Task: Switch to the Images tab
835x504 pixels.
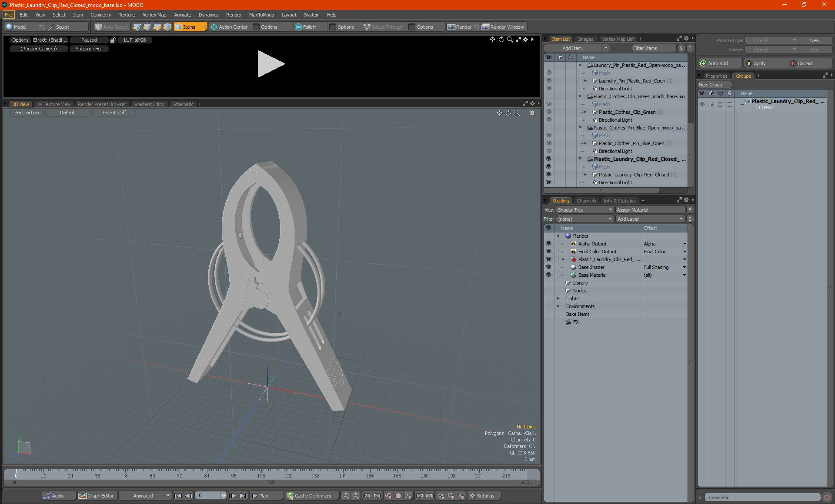Action: (x=585, y=39)
